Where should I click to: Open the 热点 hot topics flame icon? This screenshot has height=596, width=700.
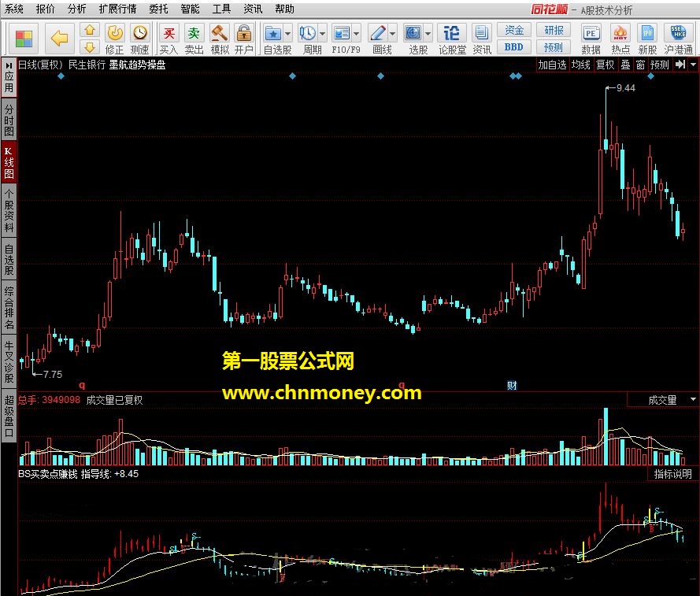(620, 39)
